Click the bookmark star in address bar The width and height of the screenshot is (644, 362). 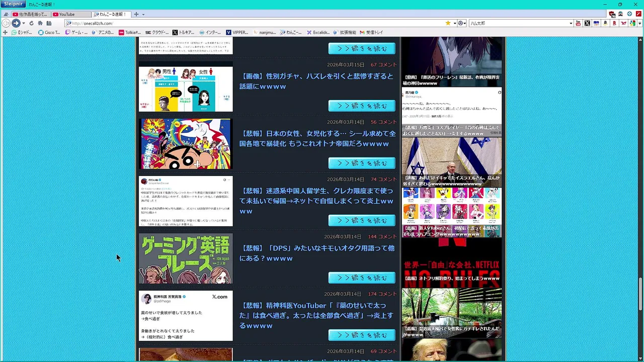tap(448, 23)
